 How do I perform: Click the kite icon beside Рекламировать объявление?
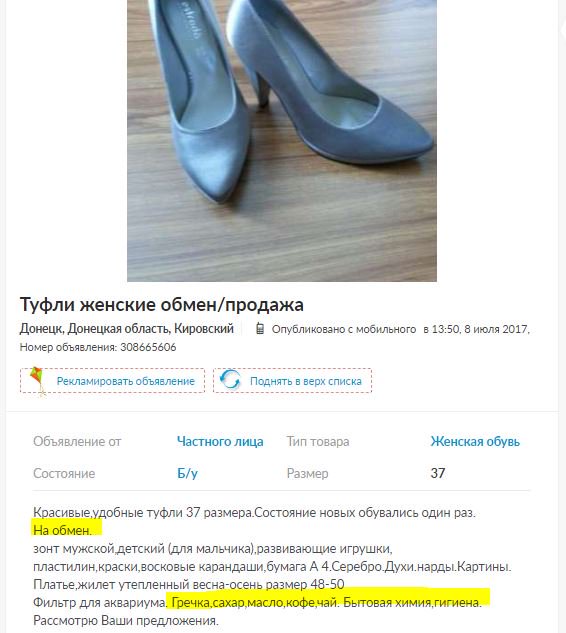[x=37, y=381]
